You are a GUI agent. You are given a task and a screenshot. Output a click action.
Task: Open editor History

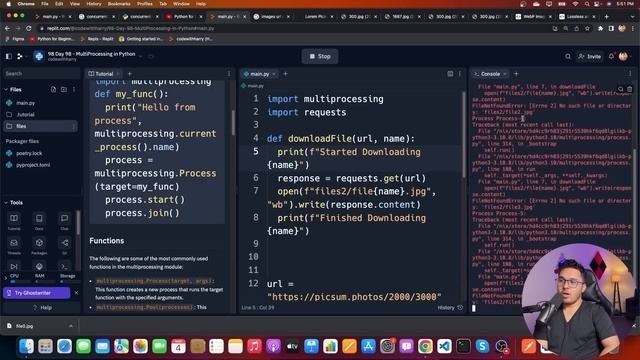point(450,308)
